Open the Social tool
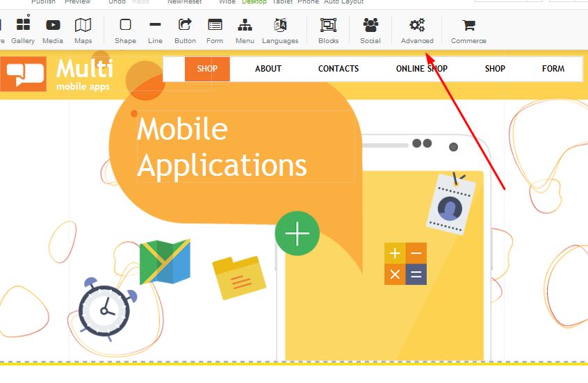588x383 pixels. click(370, 30)
